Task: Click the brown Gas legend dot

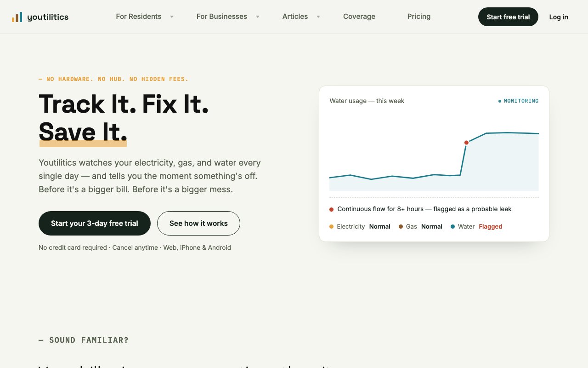Action: pyautogui.click(x=401, y=226)
